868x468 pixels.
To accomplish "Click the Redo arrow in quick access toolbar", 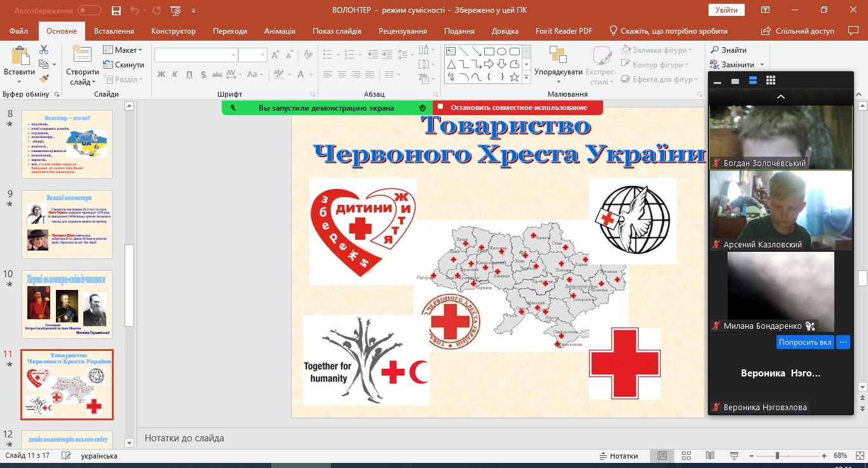I will click(156, 10).
